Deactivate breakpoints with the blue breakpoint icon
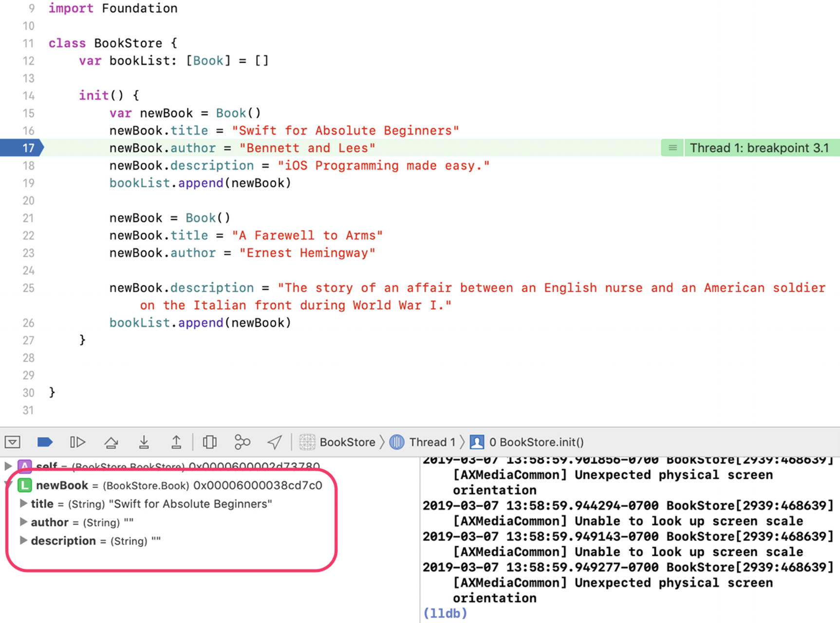This screenshot has width=840, height=623. coord(45,442)
